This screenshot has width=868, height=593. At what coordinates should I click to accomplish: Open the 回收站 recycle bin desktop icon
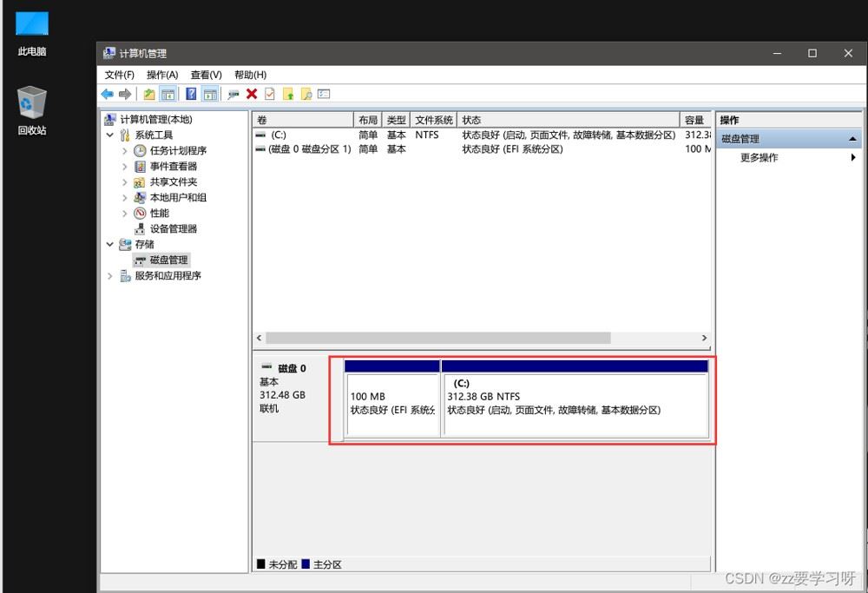(x=32, y=110)
